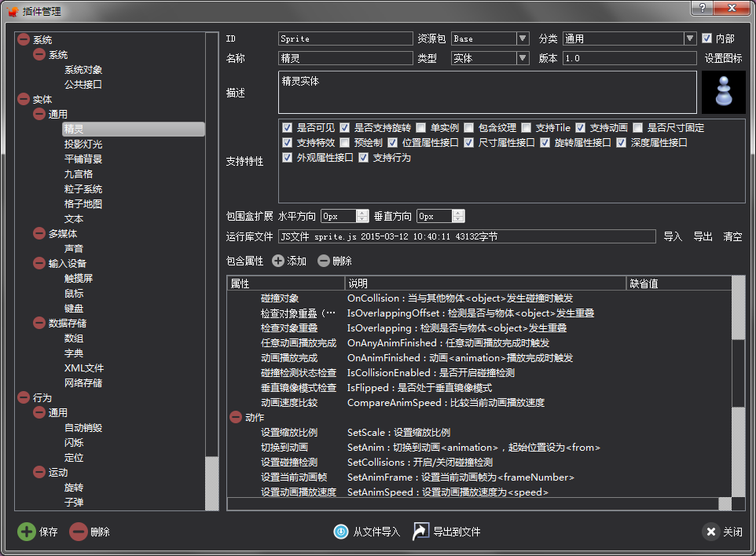Click the 从文件导入 import icon
The image size is (756, 556).
341,532
